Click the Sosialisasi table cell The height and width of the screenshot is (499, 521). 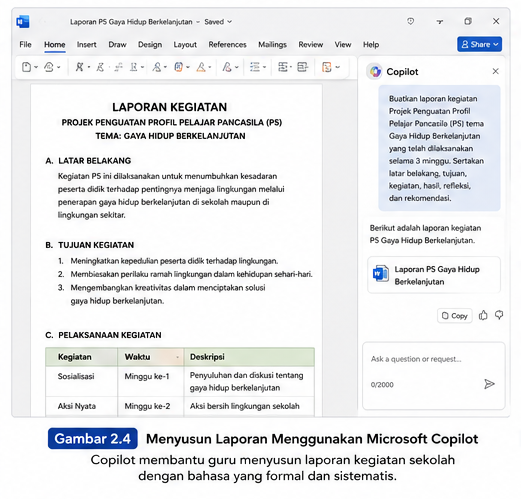click(x=81, y=381)
